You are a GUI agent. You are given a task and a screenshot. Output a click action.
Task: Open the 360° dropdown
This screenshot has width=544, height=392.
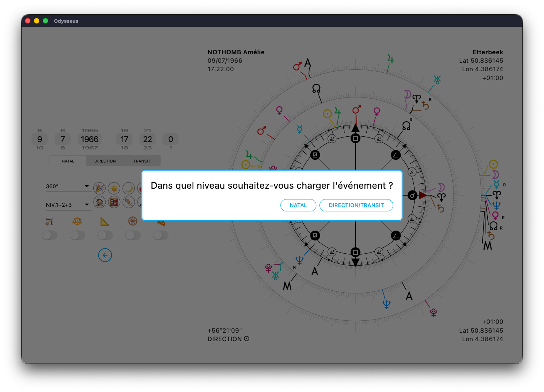coord(67,186)
